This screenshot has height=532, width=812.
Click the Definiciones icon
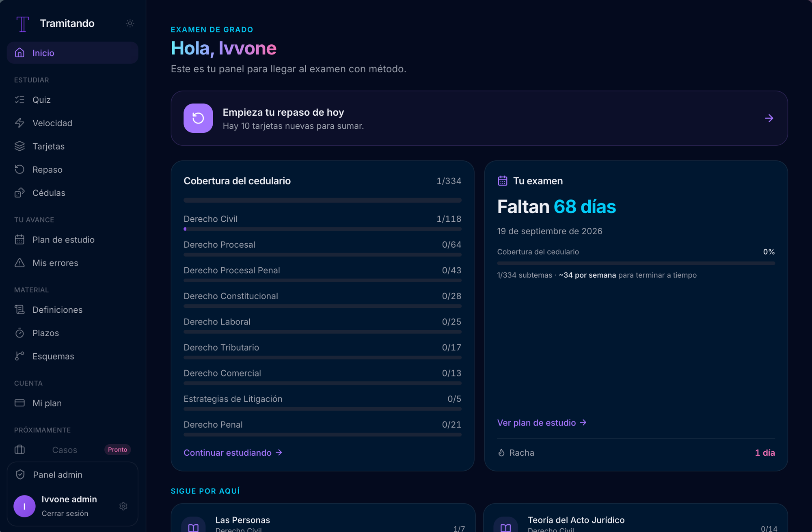pos(19,309)
